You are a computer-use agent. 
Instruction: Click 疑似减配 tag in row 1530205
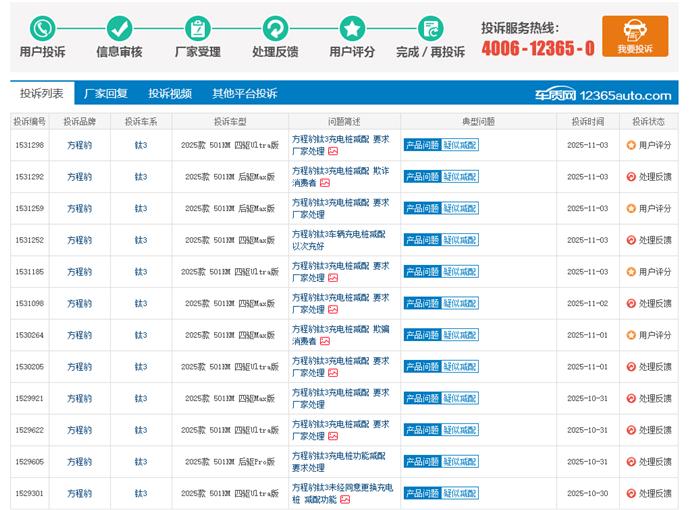(x=460, y=367)
